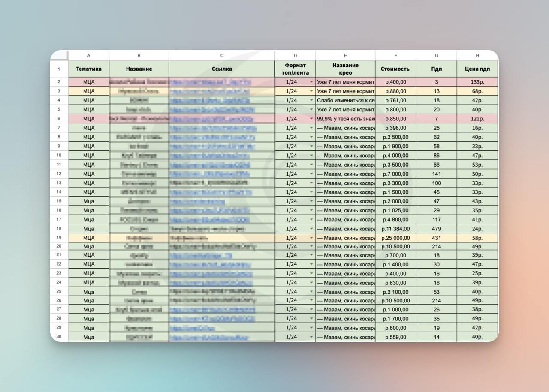Image resolution: width=549 pixels, height=392 pixels.
Task: Open the format dropdown arrow in row 3
Action: point(311,91)
